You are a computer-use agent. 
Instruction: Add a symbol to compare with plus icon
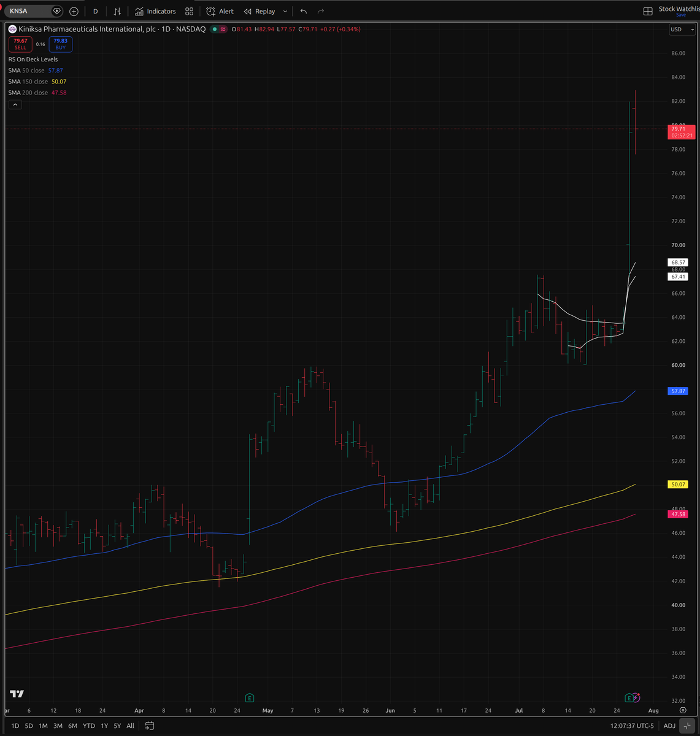(x=74, y=11)
